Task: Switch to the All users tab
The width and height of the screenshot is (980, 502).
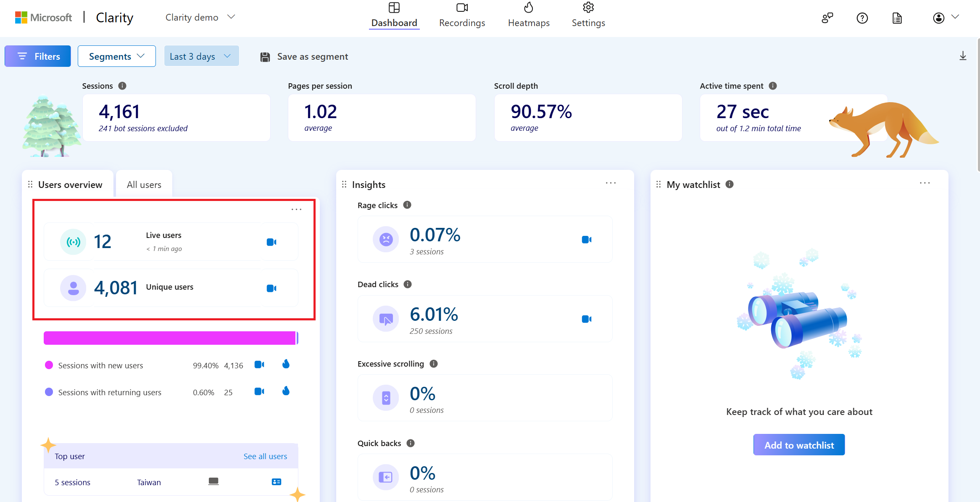Action: point(144,185)
